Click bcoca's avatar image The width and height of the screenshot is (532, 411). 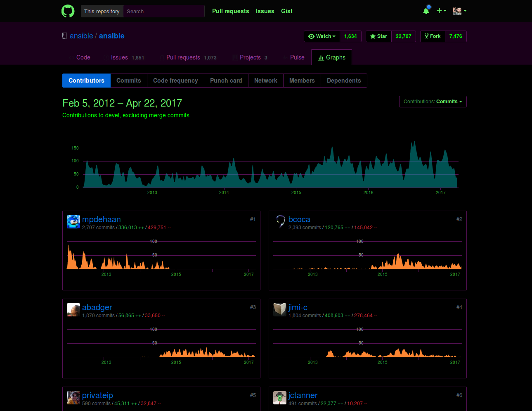(x=280, y=222)
